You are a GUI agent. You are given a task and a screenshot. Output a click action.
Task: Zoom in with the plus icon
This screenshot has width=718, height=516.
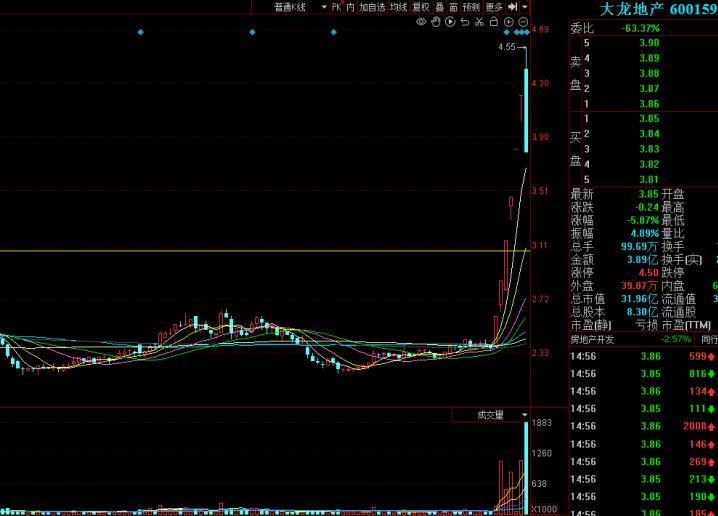pos(509,21)
